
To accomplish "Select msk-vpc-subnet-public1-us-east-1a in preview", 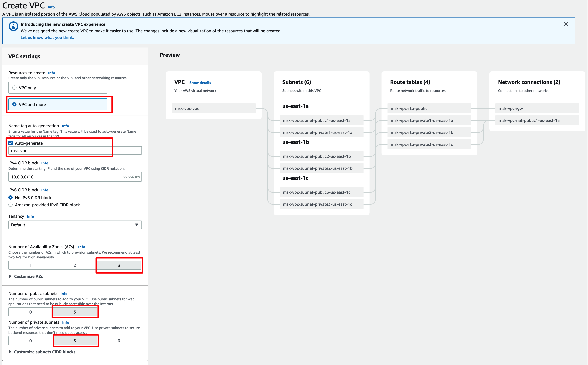I will [x=321, y=120].
